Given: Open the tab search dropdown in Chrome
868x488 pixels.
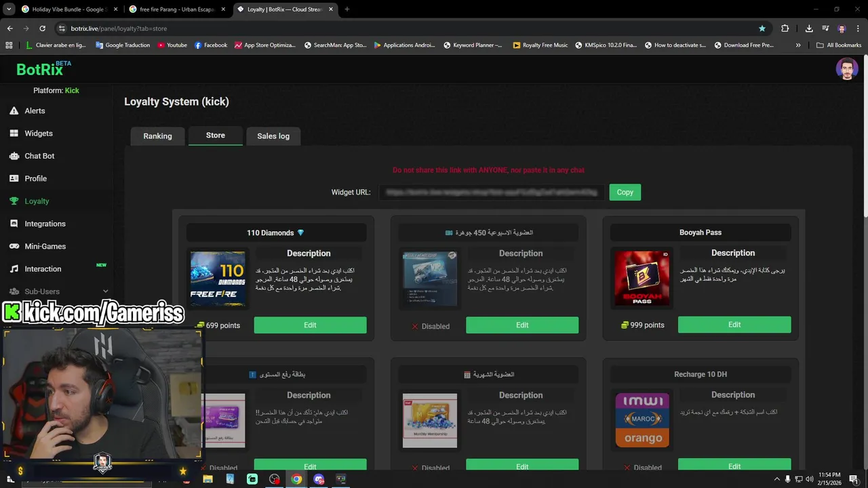Looking at the screenshot, I should point(9,9).
